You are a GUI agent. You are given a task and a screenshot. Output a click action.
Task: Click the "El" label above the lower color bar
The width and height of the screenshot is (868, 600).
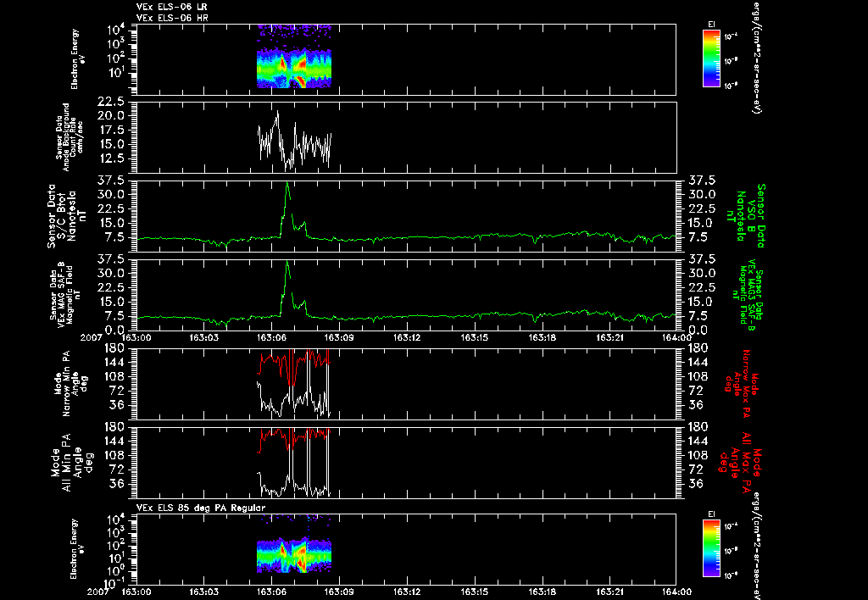[x=711, y=514]
